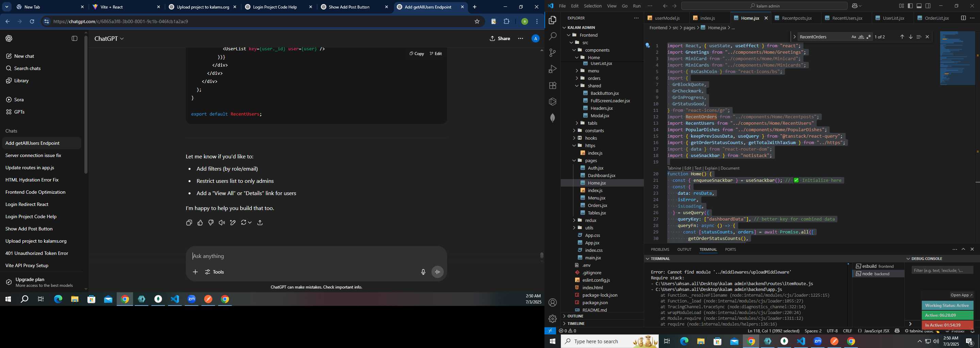The height and width of the screenshot is (348, 980).
Task: Open Selection menu in VS Code
Action: (x=593, y=6)
